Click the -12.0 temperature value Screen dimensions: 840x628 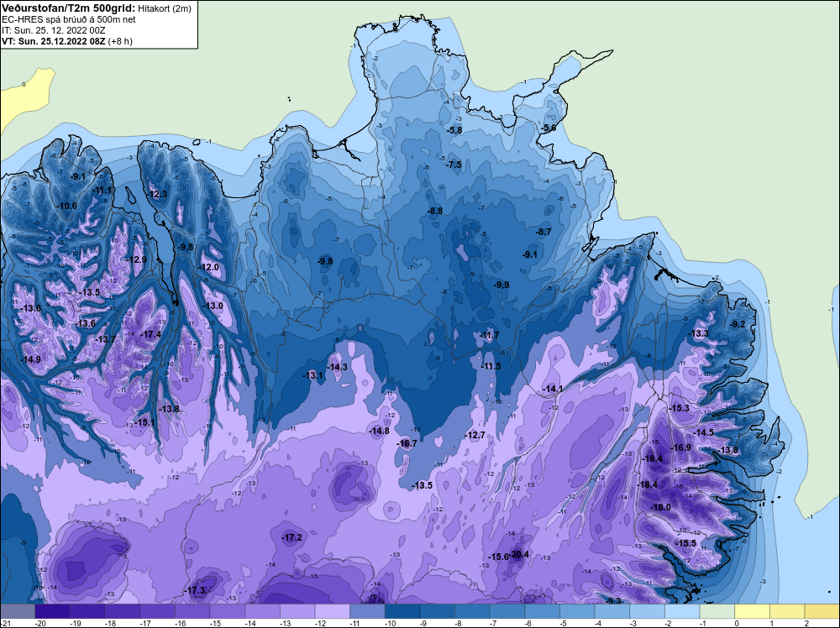click(x=209, y=267)
